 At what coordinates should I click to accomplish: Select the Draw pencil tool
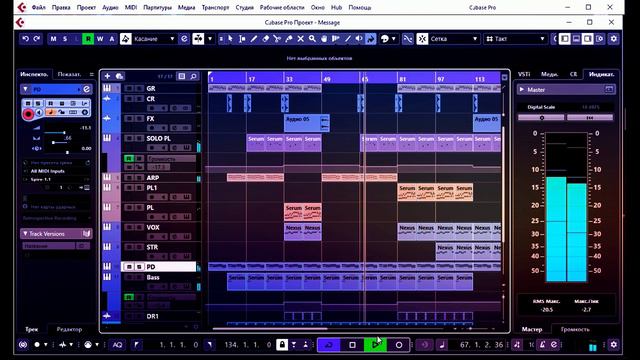coord(254,39)
